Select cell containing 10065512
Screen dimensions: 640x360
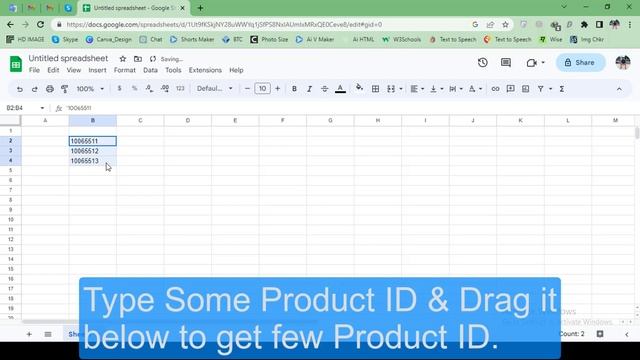pyautogui.click(x=93, y=151)
